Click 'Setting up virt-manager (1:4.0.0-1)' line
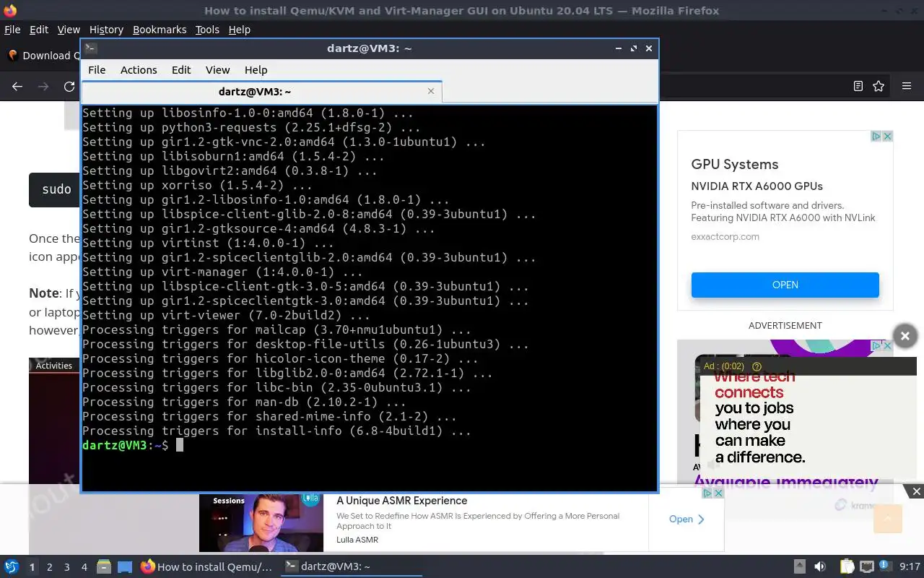Screen dimensions: 924x578 (x=222, y=272)
